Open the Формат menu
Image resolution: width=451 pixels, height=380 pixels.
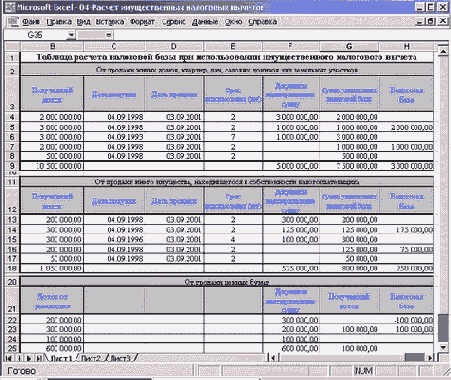point(142,22)
